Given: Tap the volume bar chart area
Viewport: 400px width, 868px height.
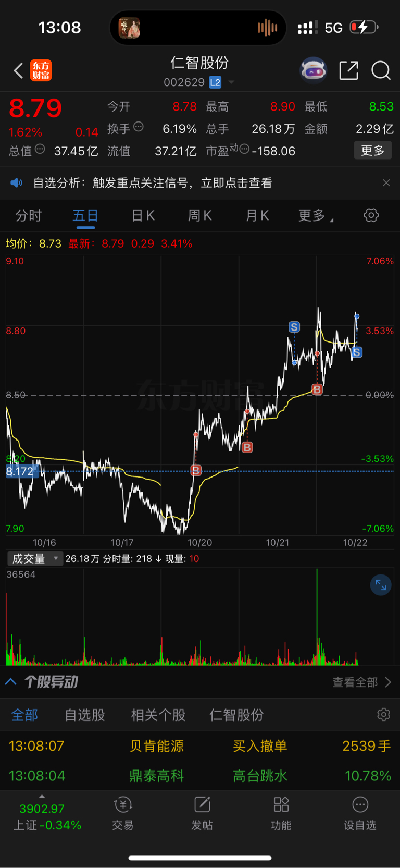Looking at the screenshot, I should tap(200, 617).
